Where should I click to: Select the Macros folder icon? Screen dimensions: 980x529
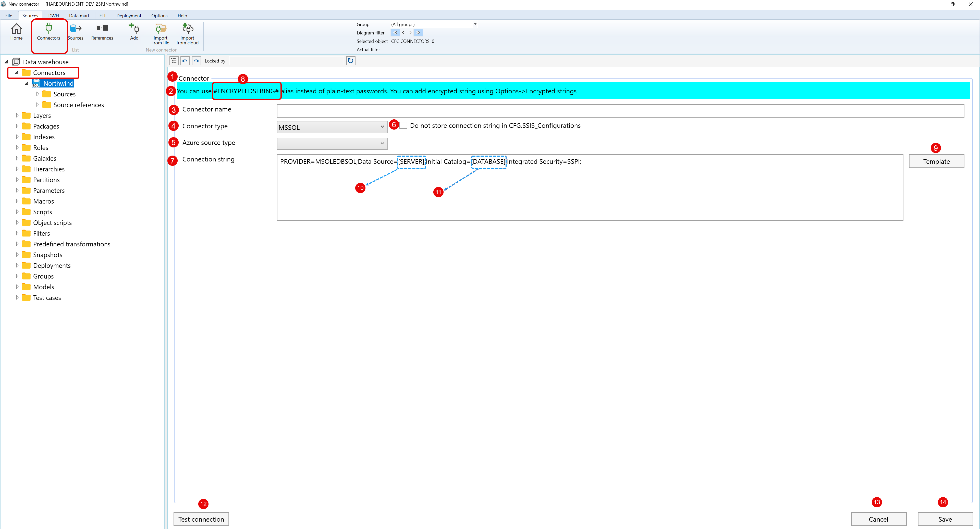26,201
